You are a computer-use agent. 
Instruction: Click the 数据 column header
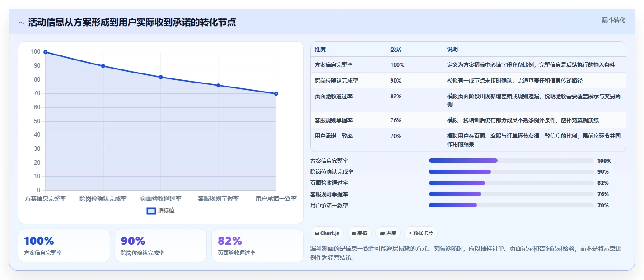[396, 50]
